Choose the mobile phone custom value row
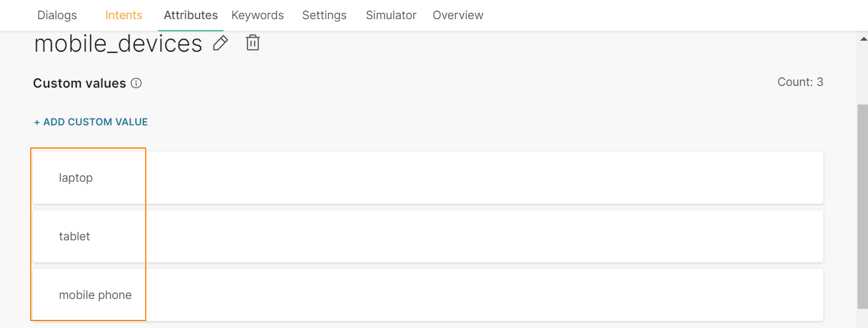The image size is (868, 328). 428,295
